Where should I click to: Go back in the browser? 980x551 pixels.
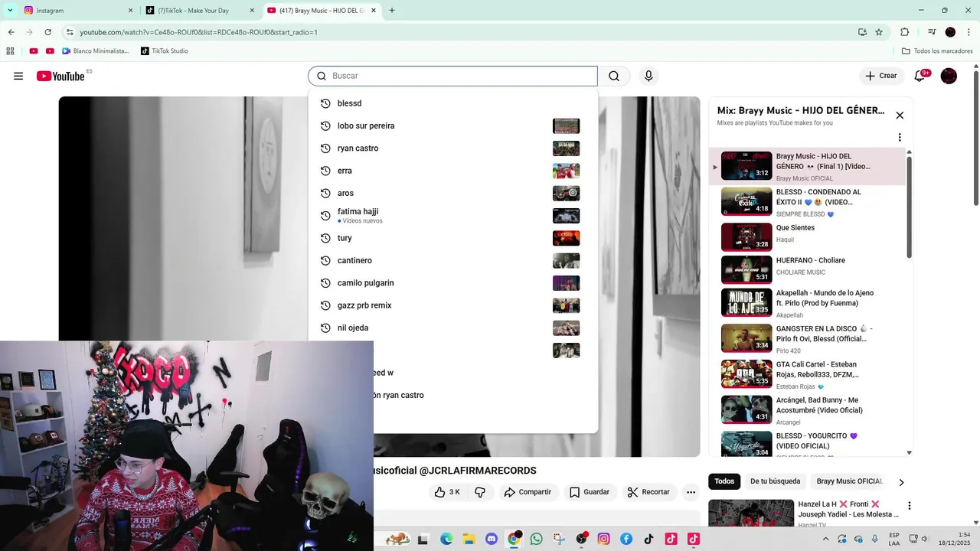[x=11, y=32]
